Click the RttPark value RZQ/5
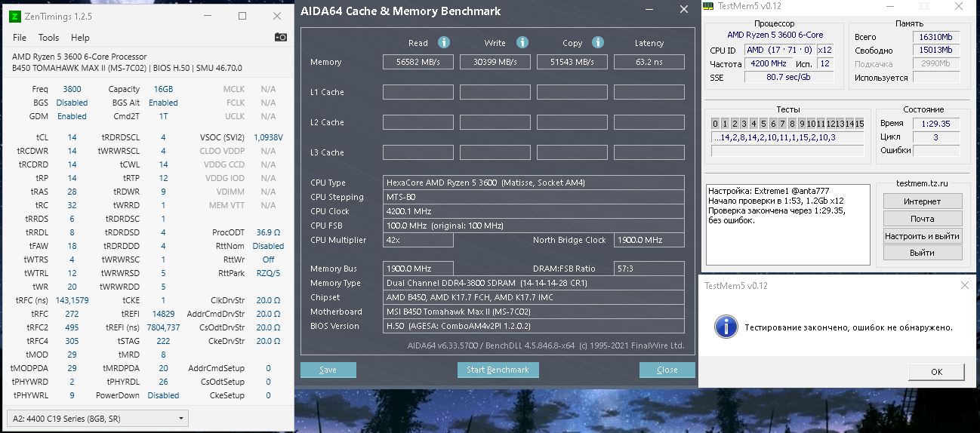The image size is (980, 433). [268, 273]
